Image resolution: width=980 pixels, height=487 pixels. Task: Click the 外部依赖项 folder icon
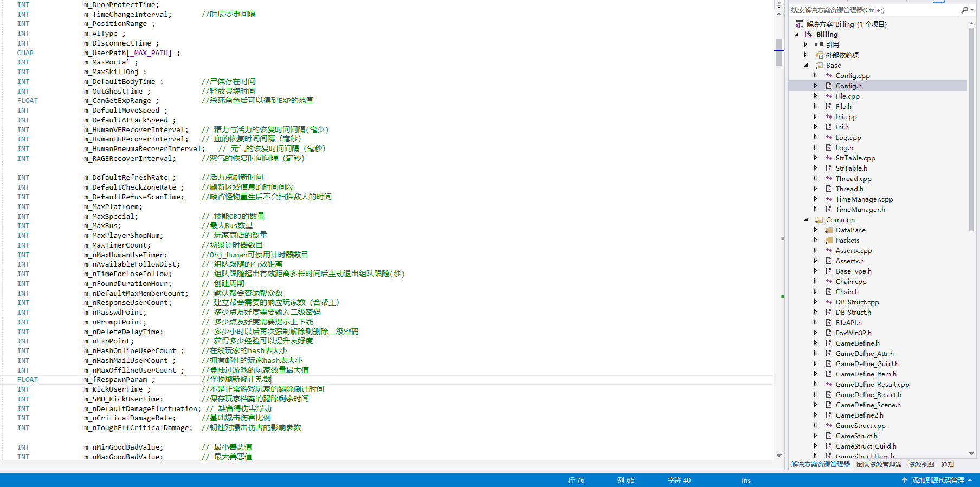point(819,55)
